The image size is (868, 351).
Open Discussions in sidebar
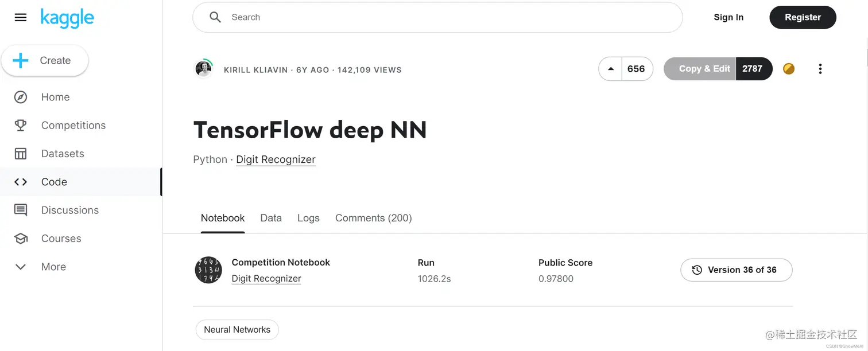pyautogui.click(x=70, y=210)
